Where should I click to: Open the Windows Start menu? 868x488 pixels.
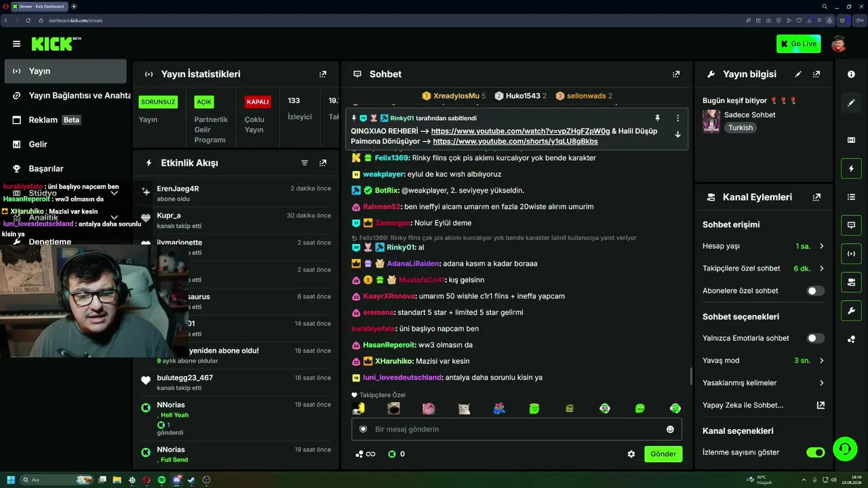tap(11, 480)
